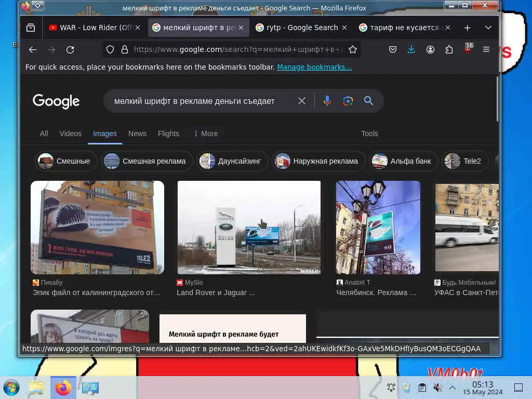Go to the Google logo homepage

click(x=56, y=101)
